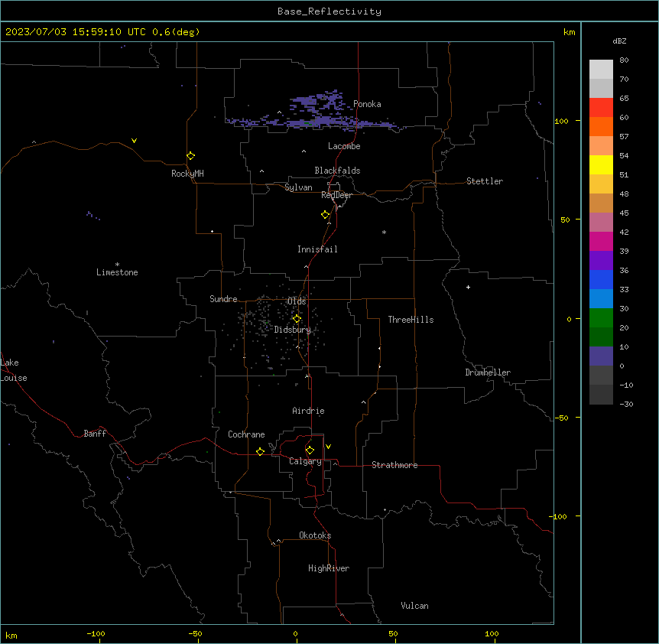Click the yellow diamond marker below RedDeer
Image resolution: width=659 pixels, height=644 pixels.
click(325, 215)
